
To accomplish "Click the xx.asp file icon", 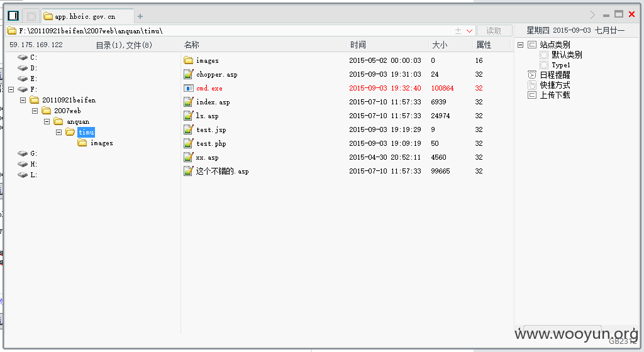I will [x=189, y=157].
